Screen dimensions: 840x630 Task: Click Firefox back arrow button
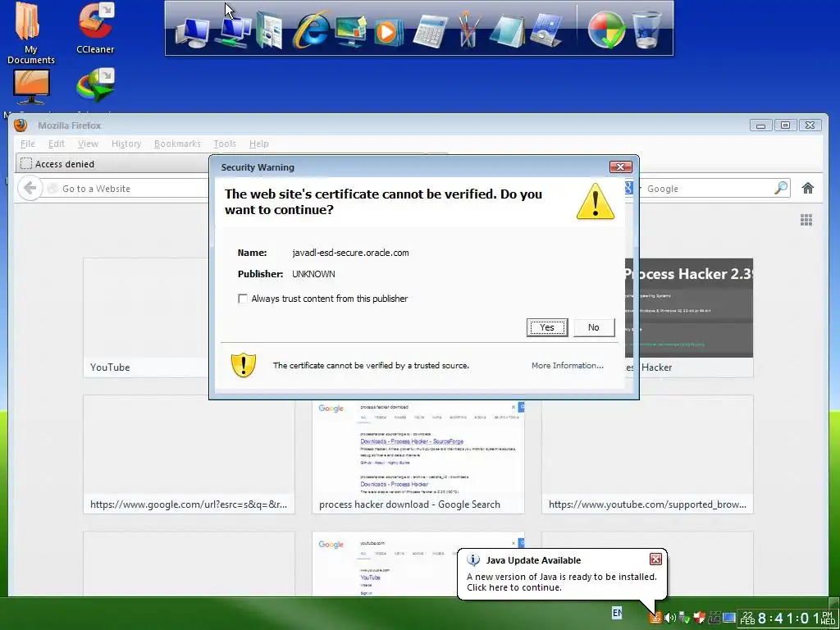click(x=30, y=189)
